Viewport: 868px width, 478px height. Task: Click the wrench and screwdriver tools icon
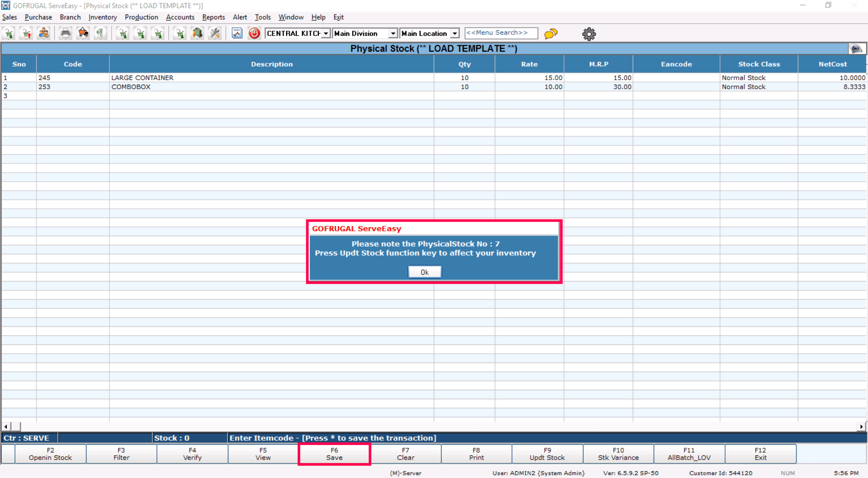tap(215, 33)
